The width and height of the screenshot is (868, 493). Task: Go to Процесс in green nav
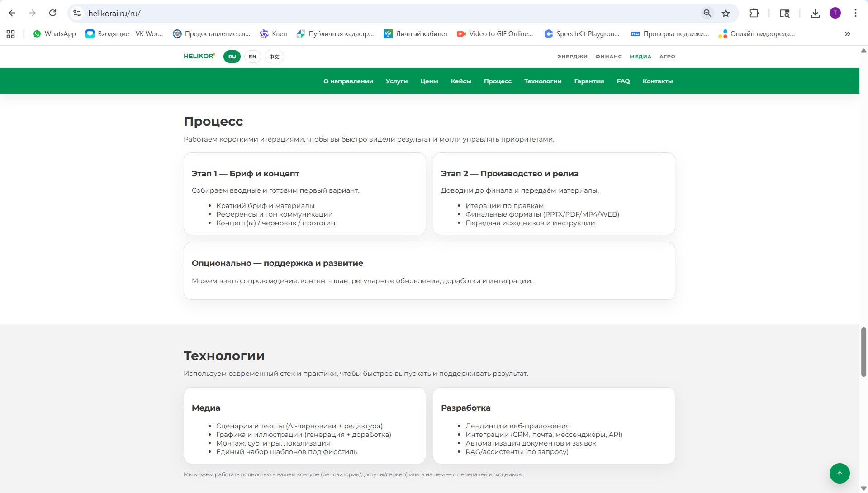[498, 81]
